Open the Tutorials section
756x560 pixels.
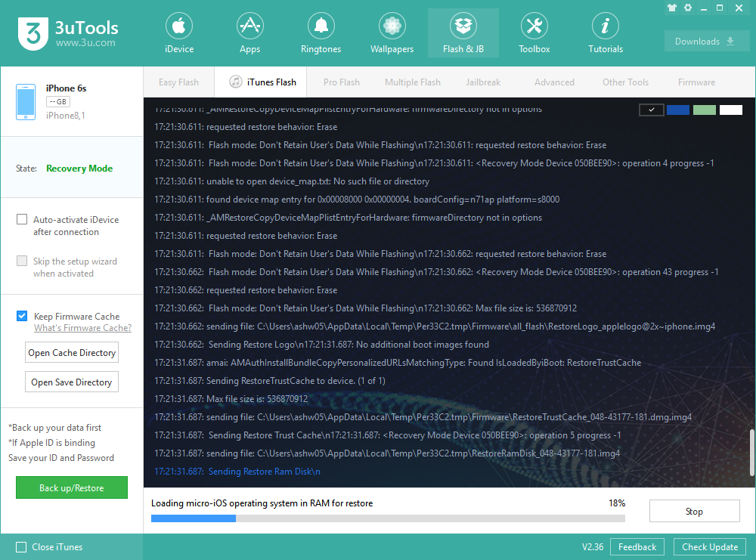point(605,33)
